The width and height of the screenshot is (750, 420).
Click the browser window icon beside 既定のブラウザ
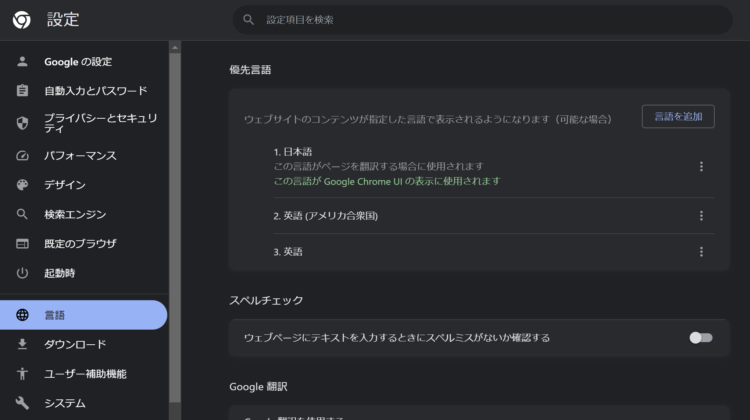(x=22, y=243)
